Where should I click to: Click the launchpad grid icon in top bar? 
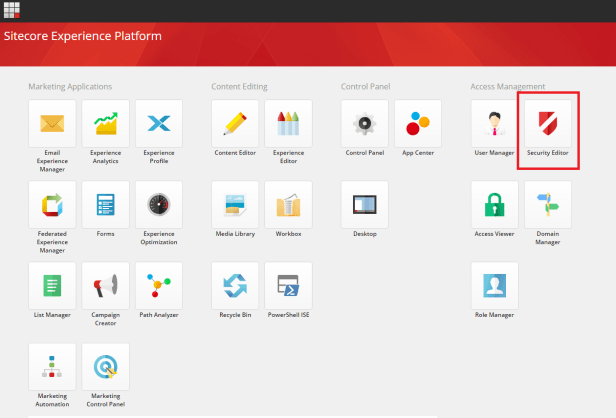(11, 10)
